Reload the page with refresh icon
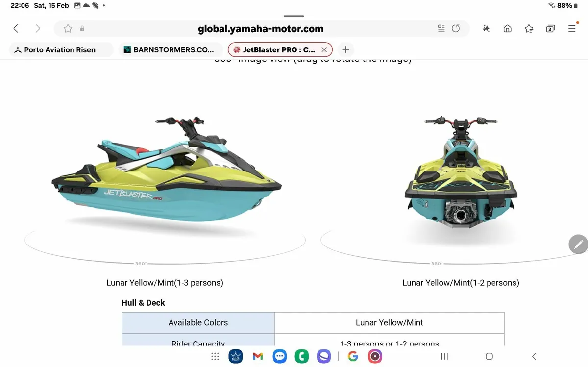588x367 pixels. [456, 29]
